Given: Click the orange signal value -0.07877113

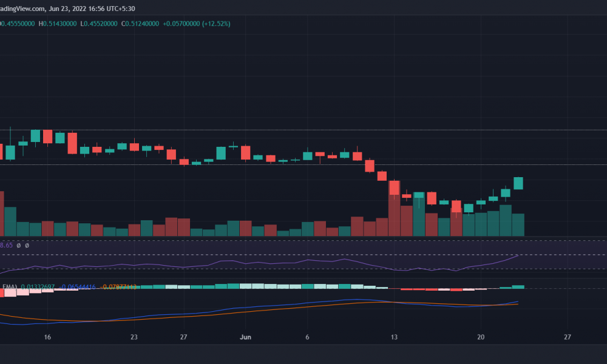Looking at the screenshot, I should [x=118, y=287].
